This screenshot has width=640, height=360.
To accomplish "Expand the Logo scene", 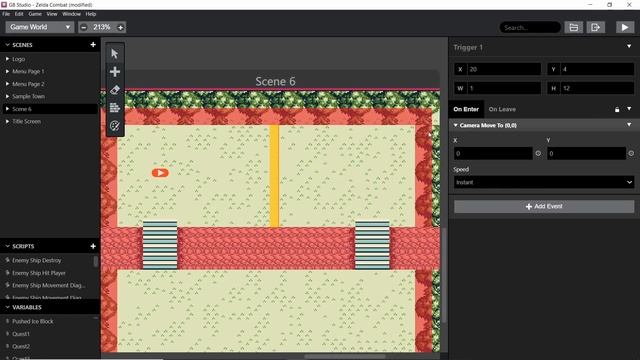I will coord(7,59).
